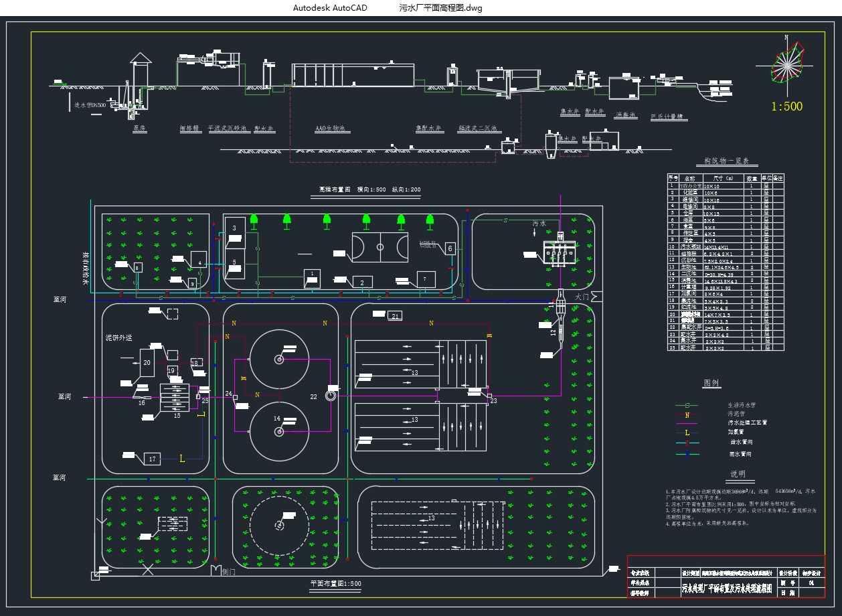842x616 pixels.
Task: Select the 图例 legend heading
Action: click(x=711, y=384)
